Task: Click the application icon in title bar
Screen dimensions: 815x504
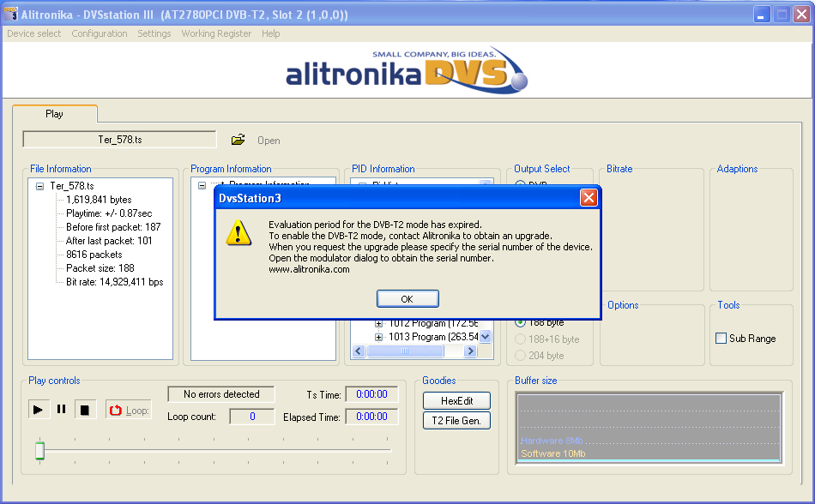Action: (11, 14)
